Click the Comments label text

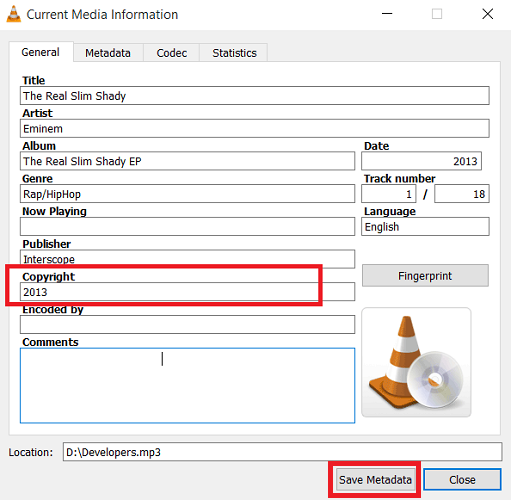pyautogui.click(x=50, y=342)
